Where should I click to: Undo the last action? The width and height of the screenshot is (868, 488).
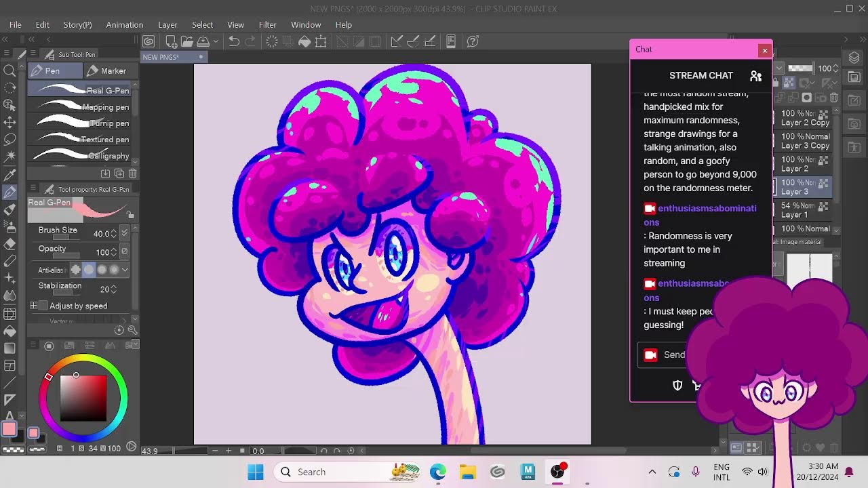(x=234, y=41)
